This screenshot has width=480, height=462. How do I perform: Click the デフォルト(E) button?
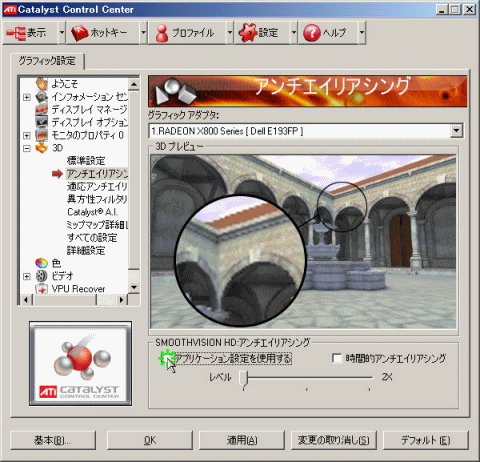tap(426, 440)
